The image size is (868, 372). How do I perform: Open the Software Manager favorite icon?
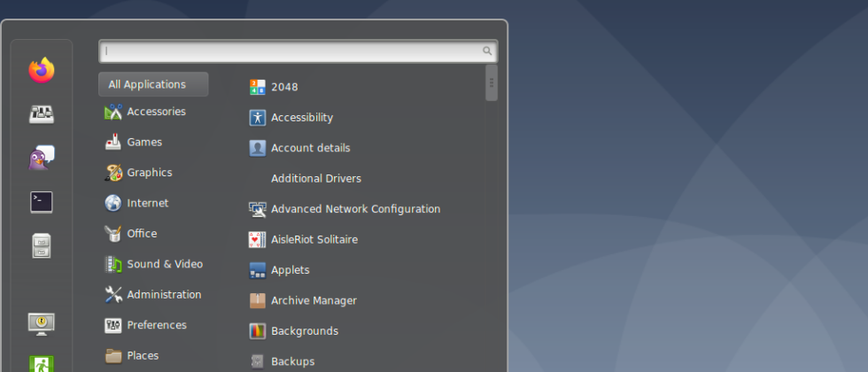(41, 113)
